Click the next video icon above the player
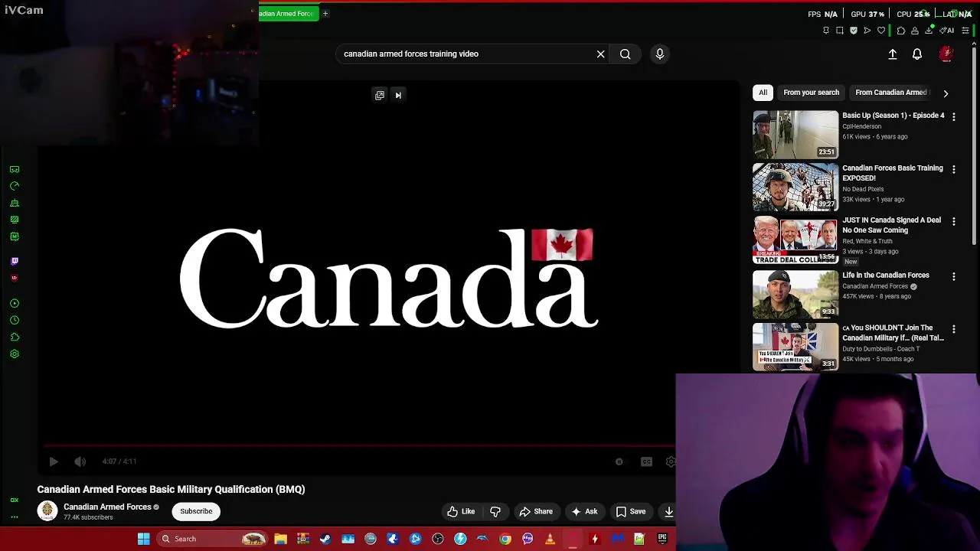Image resolution: width=980 pixels, height=551 pixels. 398,95
